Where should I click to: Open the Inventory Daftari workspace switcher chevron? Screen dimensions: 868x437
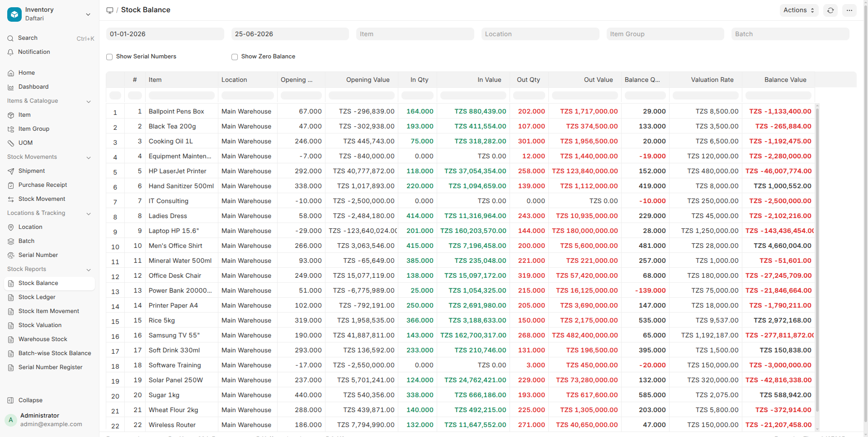(x=88, y=14)
